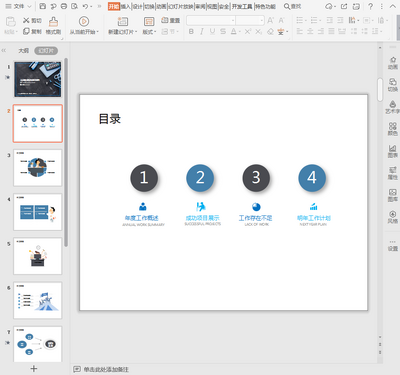The height and width of the screenshot is (375, 400).
Task: Open Animation (动画) pane in right sidebar
Action: 393,63
